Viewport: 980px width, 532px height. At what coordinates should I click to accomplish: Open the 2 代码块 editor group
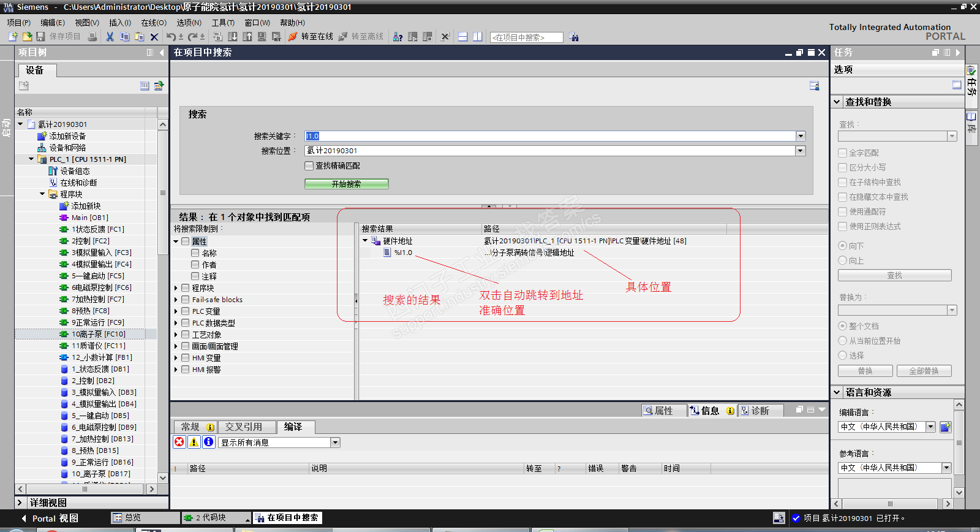(x=217, y=518)
